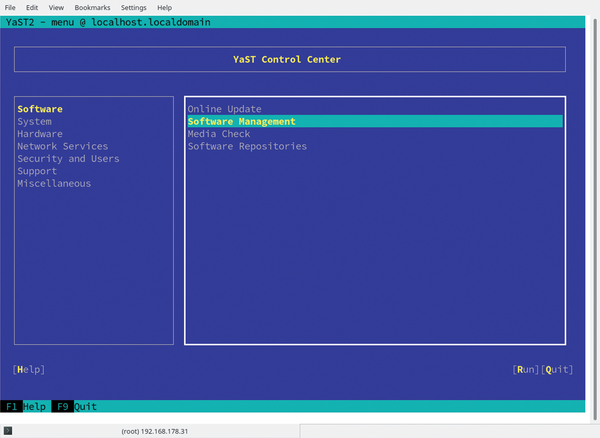Viewport: 600px width, 438px height.
Task: Select Security and Users category
Action: (68, 159)
